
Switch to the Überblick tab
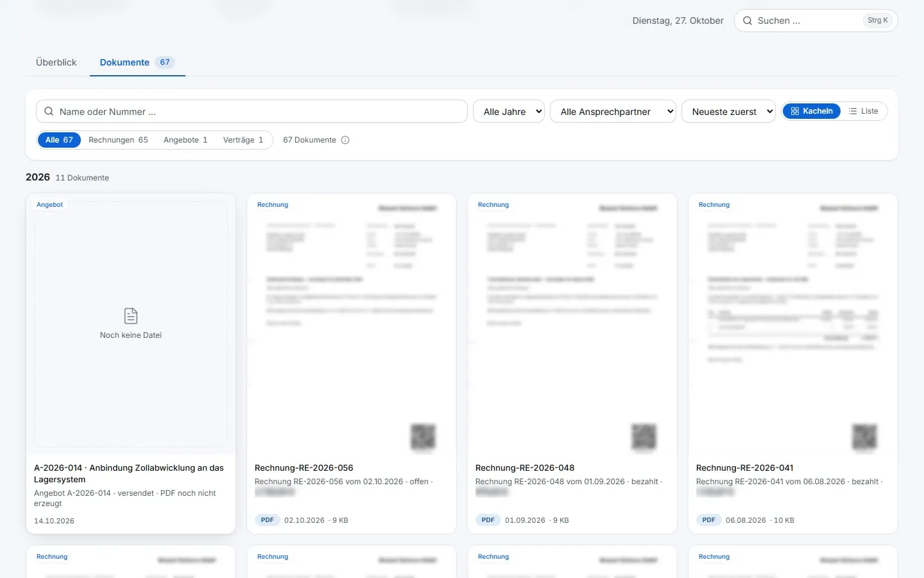coord(56,62)
